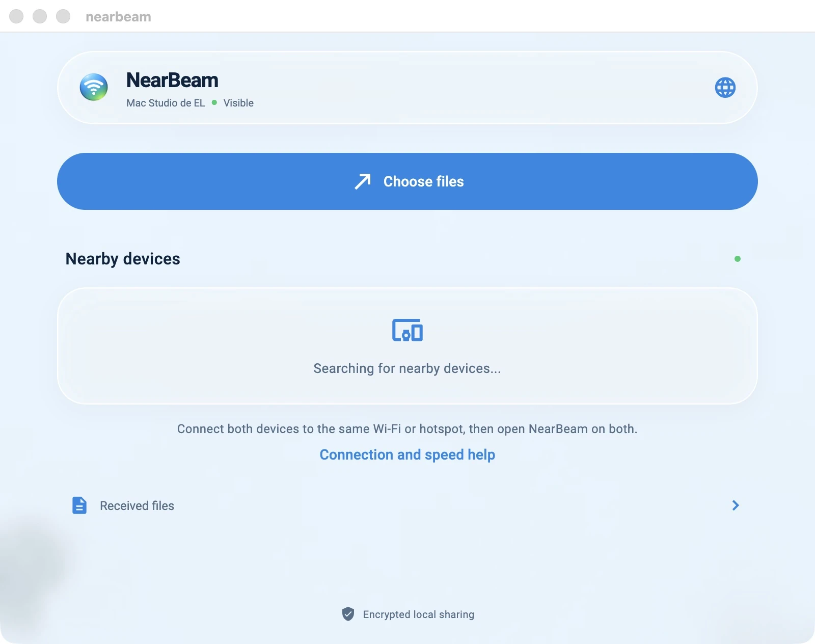Click the NearBeam title heading
The height and width of the screenshot is (644, 815).
[172, 81]
